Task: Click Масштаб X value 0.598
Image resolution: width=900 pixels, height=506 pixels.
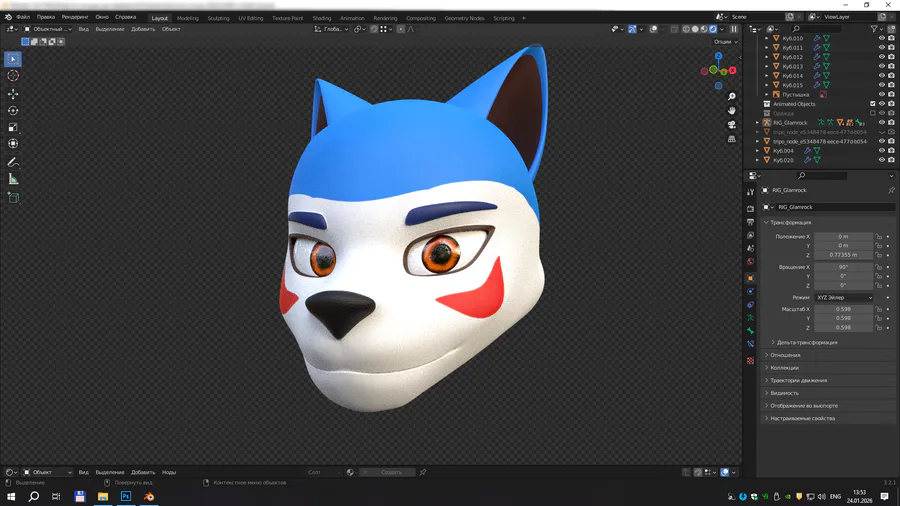Action: pos(843,309)
